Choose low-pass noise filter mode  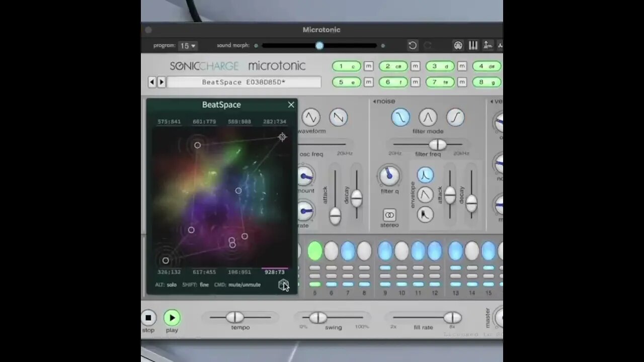(x=400, y=117)
